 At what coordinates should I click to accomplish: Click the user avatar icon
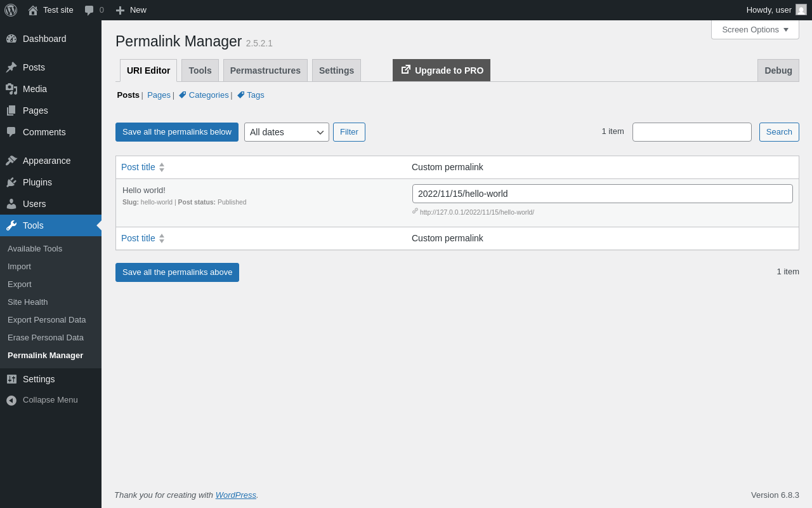click(801, 10)
